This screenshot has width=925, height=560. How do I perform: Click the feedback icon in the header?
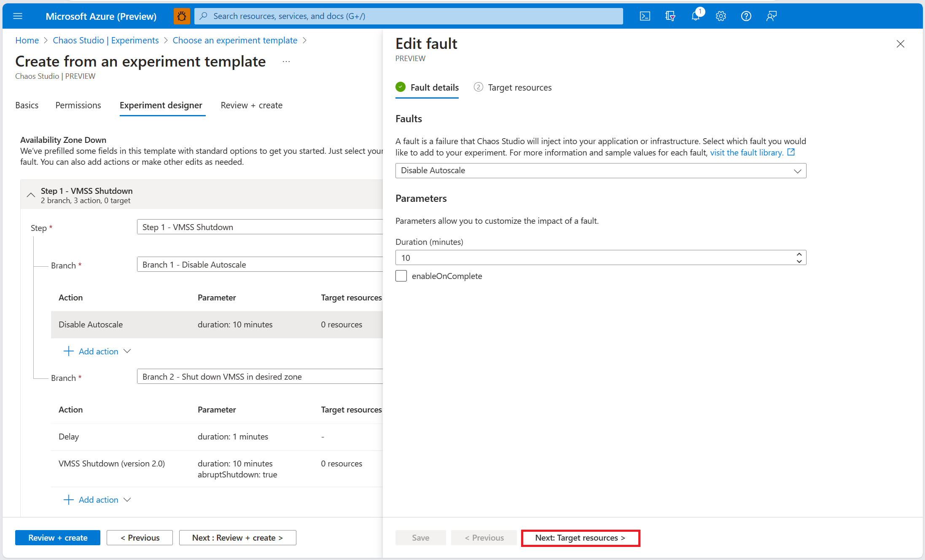(771, 16)
